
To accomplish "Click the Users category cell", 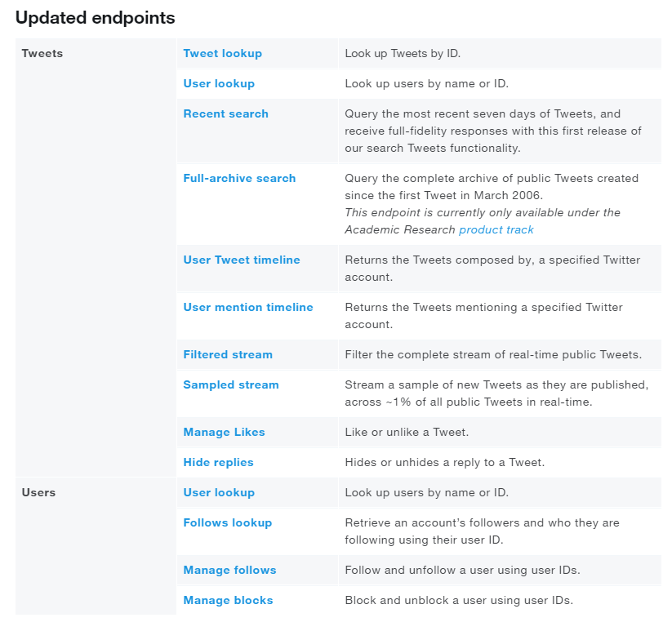I will point(38,493).
